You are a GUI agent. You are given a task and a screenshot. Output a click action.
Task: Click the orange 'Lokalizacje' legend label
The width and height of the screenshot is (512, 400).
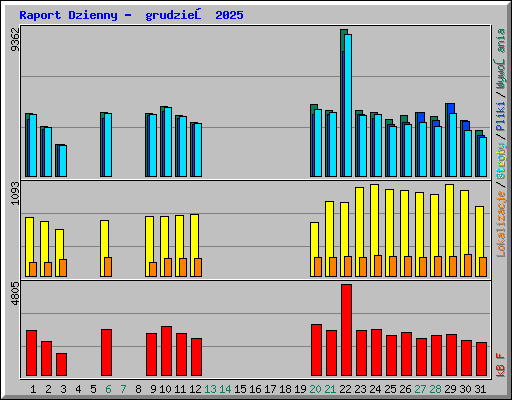point(501,224)
